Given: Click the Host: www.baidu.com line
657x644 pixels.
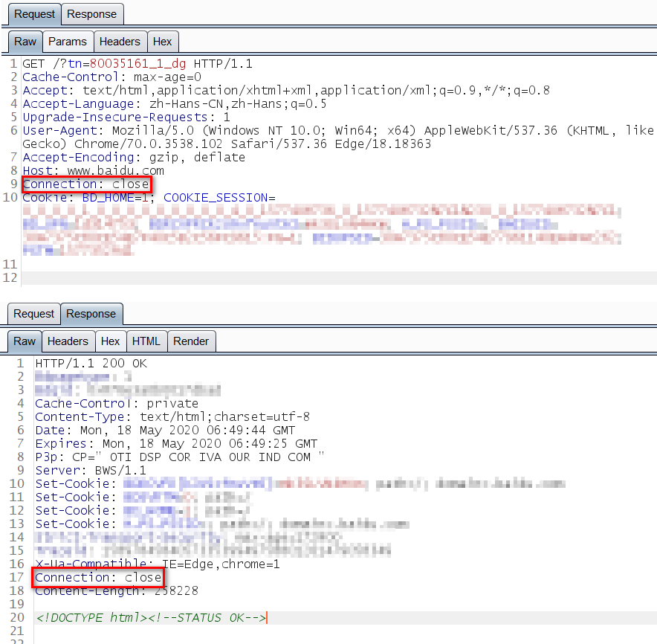Looking at the screenshot, I should point(94,171).
